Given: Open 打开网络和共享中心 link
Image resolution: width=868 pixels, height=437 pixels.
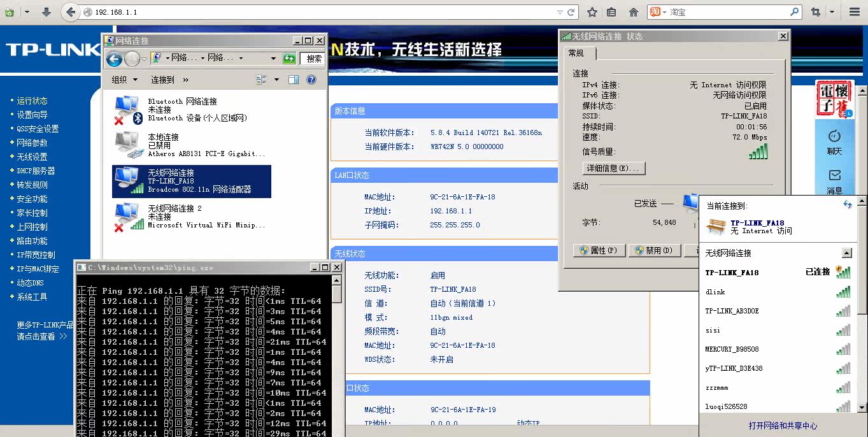Looking at the screenshot, I should coord(783,426).
